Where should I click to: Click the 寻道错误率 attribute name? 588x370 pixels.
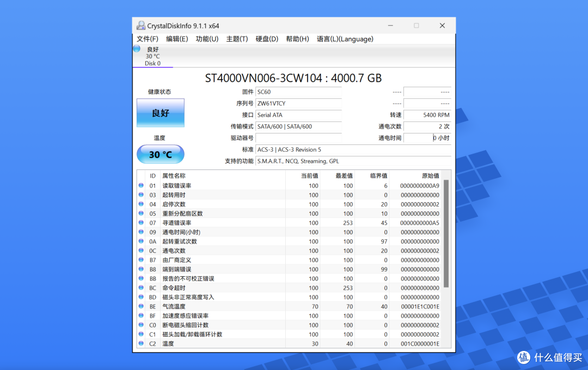coord(176,223)
